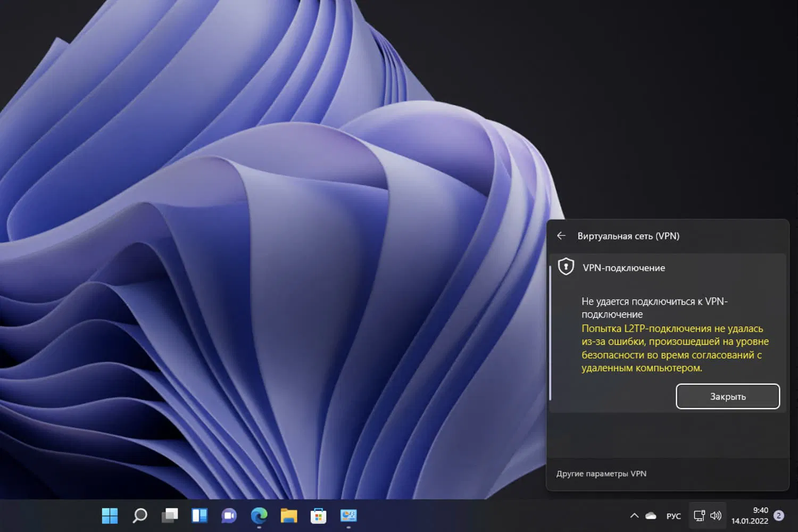Click the yellow L2TP error description text

(675, 348)
